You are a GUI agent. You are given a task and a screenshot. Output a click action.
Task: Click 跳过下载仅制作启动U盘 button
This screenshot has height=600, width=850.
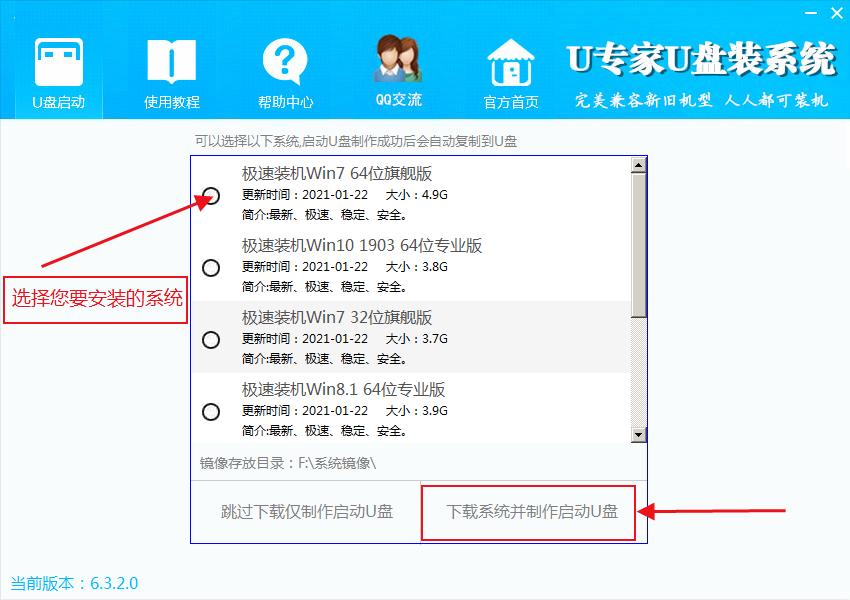click(x=307, y=512)
